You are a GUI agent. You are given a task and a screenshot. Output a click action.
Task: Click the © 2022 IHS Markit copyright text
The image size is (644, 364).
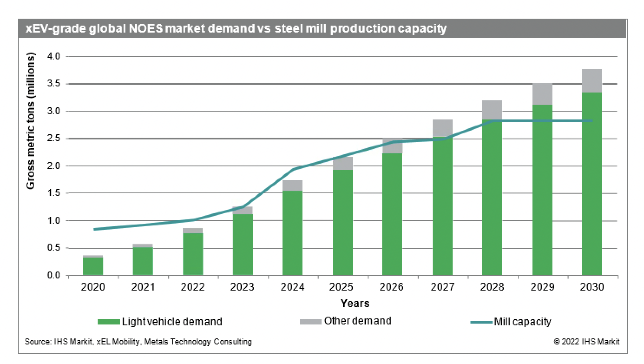click(586, 342)
